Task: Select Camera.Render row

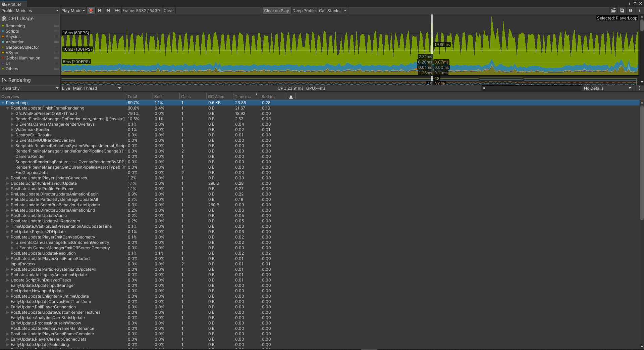Action: [x=320, y=157]
